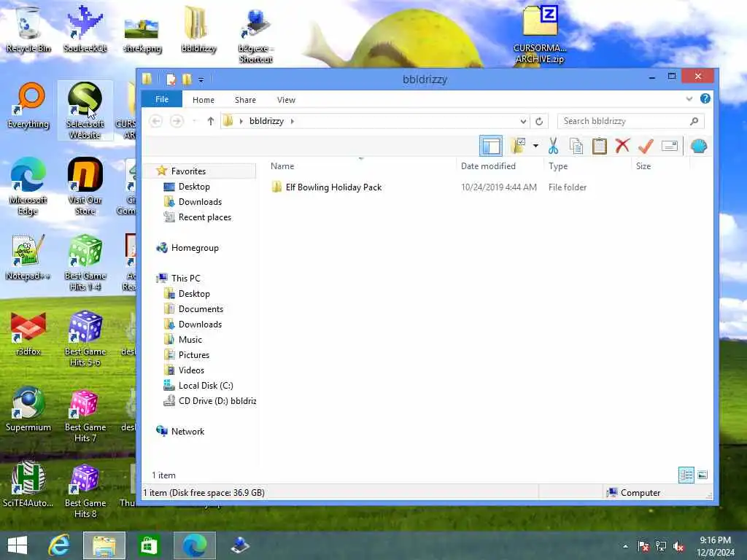Click the Refresh button beside address bar
The height and width of the screenshot is (560, 747).
tap(539, 121)
